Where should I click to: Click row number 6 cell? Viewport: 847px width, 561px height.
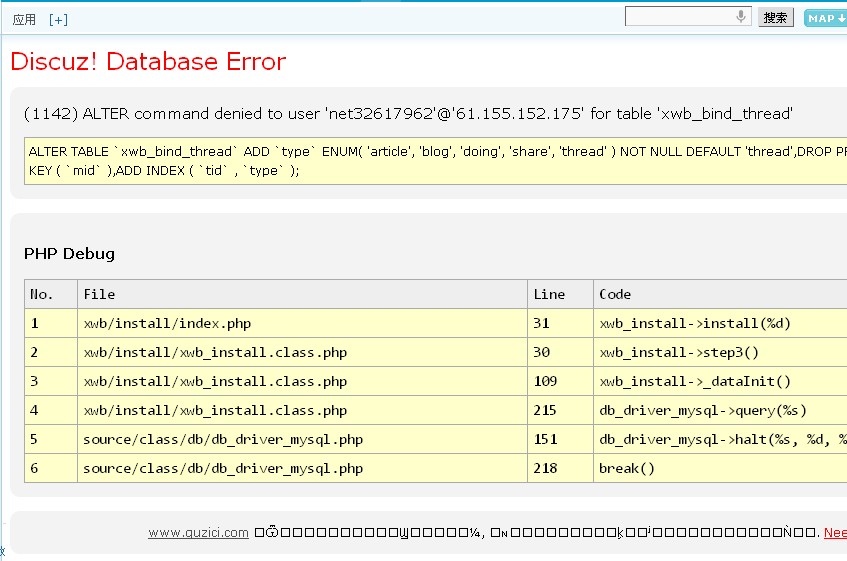(x=51, y=468)
